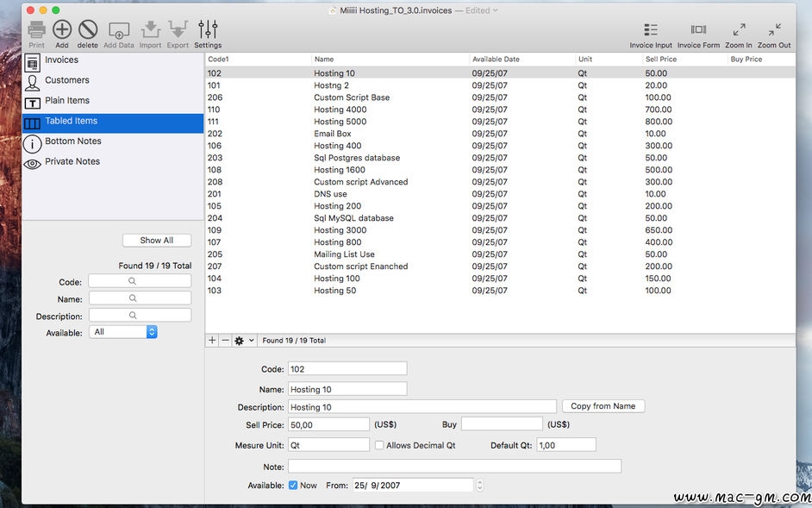The width and height of the screenshot is (812, 508).
Task: Click the Print toolbar icon
Action: click(36, 31)
